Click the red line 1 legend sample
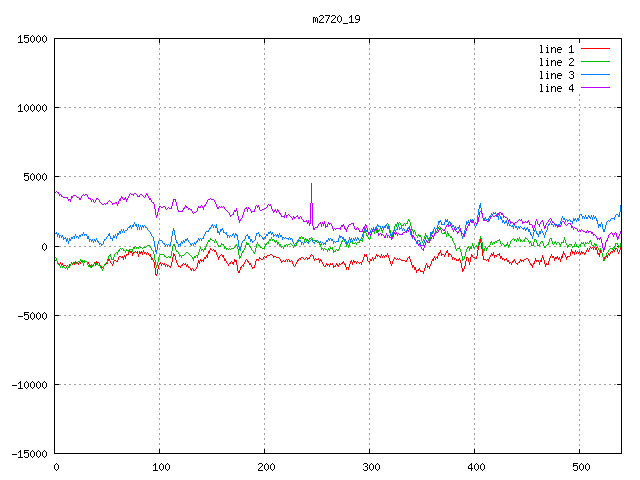 [x=595, y=49]
